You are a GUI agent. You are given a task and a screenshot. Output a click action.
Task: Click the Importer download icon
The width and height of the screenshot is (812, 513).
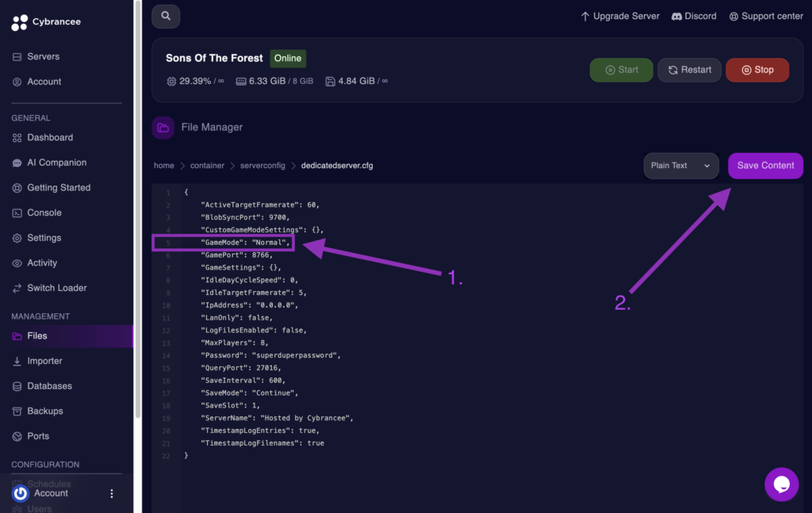click(17, 362)
